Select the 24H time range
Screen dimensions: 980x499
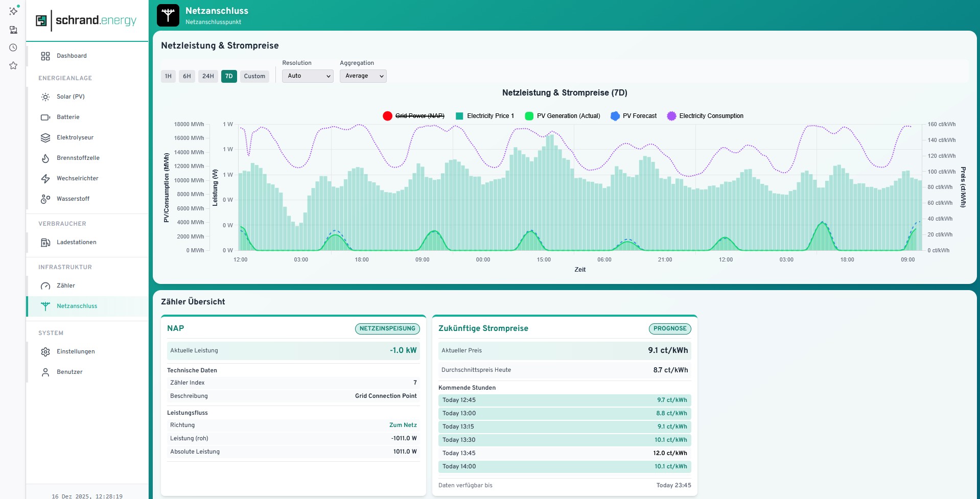coord(208,76)
